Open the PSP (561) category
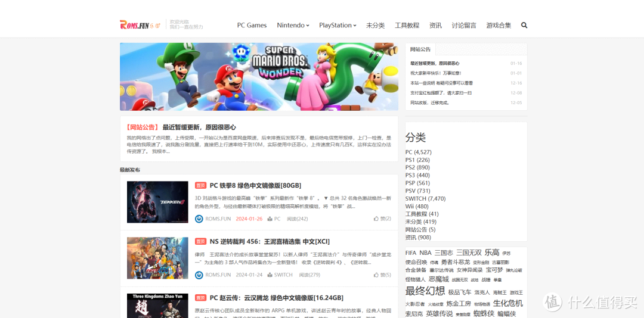 [417, 183]
